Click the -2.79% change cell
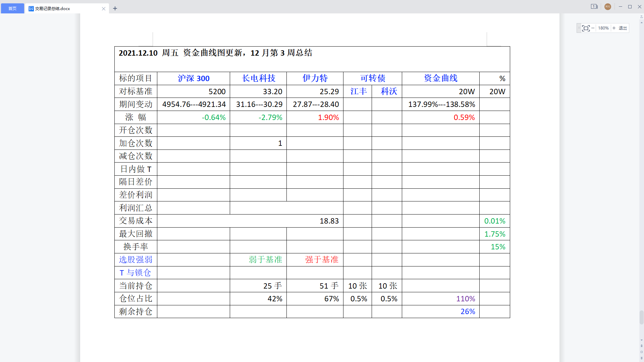Image resolution: width=644 pixels, height=362 pixels. tap(258, 117)
